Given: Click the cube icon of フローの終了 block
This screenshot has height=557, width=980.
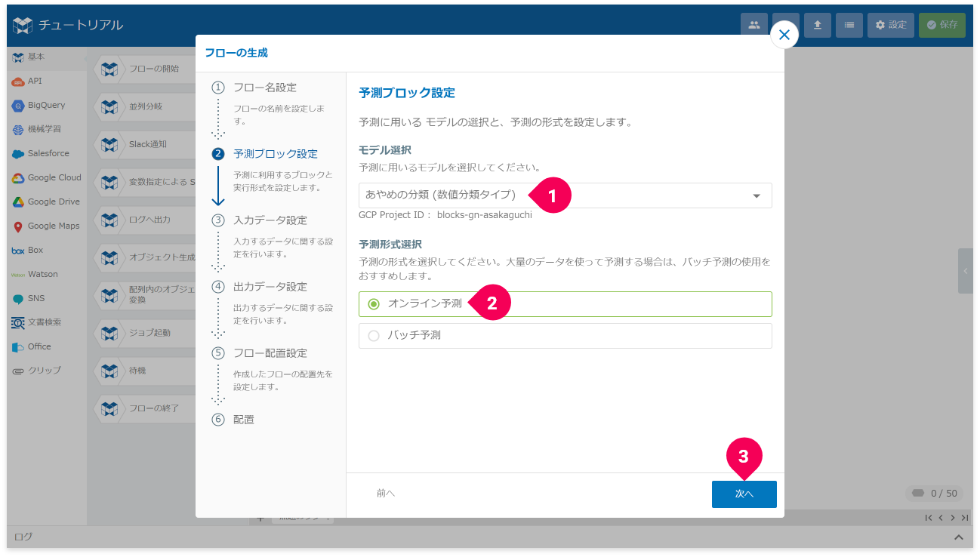Looking at the screenshot, I should [x=110, y=408].
